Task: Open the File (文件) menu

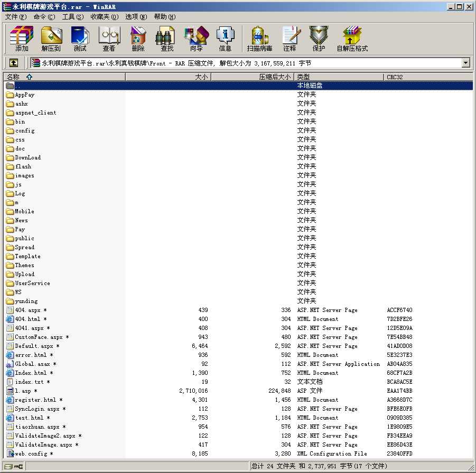Action: (x=16, y=17)
